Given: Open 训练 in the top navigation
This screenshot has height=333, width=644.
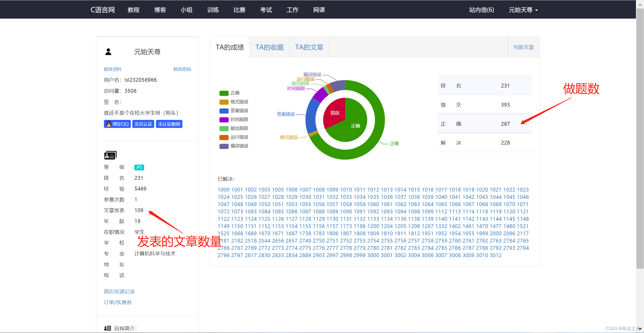Looking at the screenshot, I should click(213, 10).
